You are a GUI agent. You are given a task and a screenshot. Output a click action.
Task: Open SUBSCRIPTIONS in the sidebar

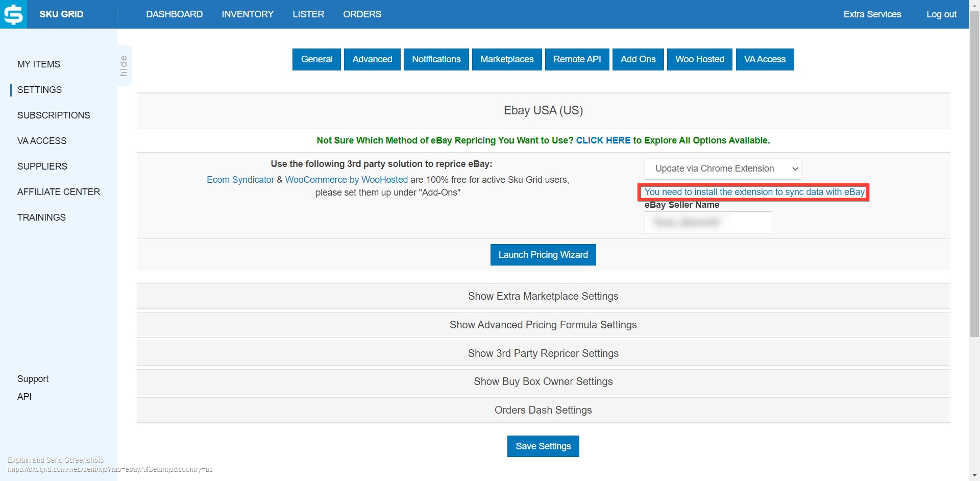click(x=54, y=115)
